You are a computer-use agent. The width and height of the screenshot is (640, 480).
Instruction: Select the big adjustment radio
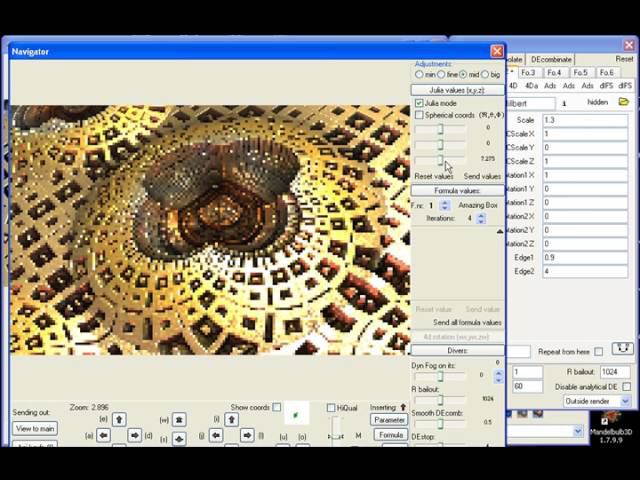485,75
